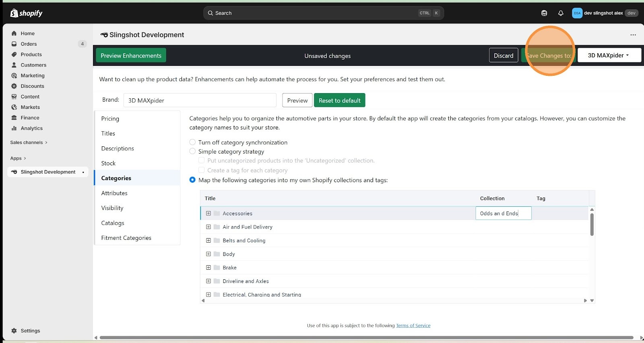
Task: Click Reset to default button
Action: pos(339,100)
